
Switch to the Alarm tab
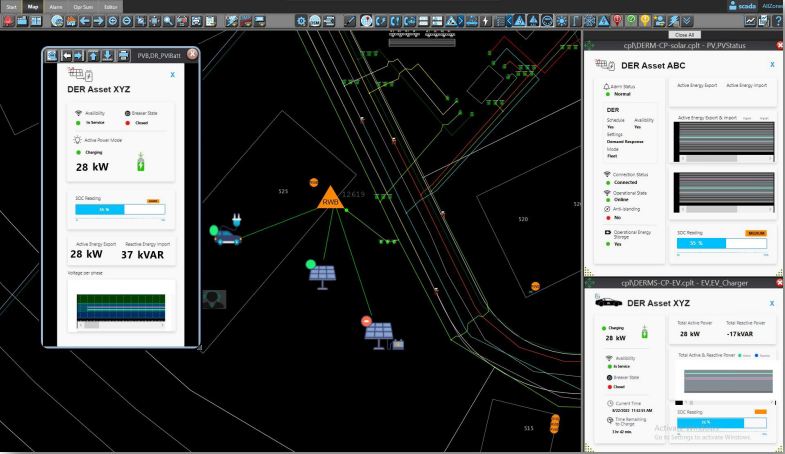57,6
